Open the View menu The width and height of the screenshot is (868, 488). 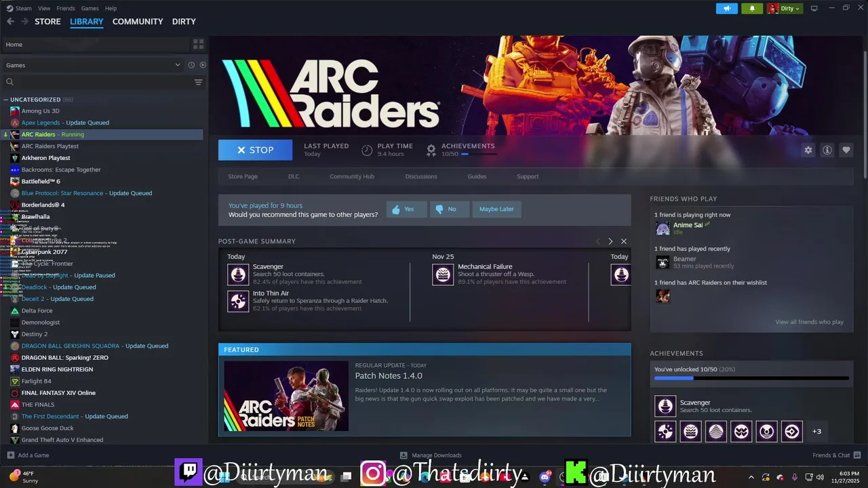tap(44, 8)
